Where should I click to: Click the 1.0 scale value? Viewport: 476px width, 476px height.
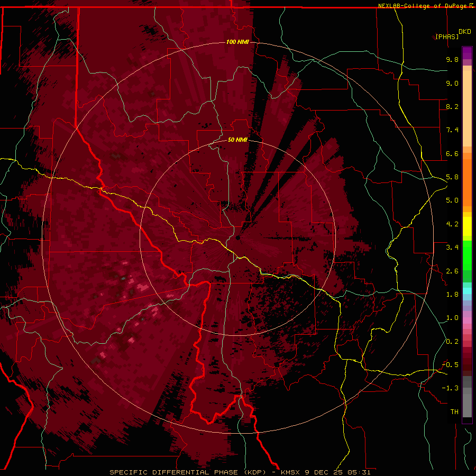click(x=452, y=318)
